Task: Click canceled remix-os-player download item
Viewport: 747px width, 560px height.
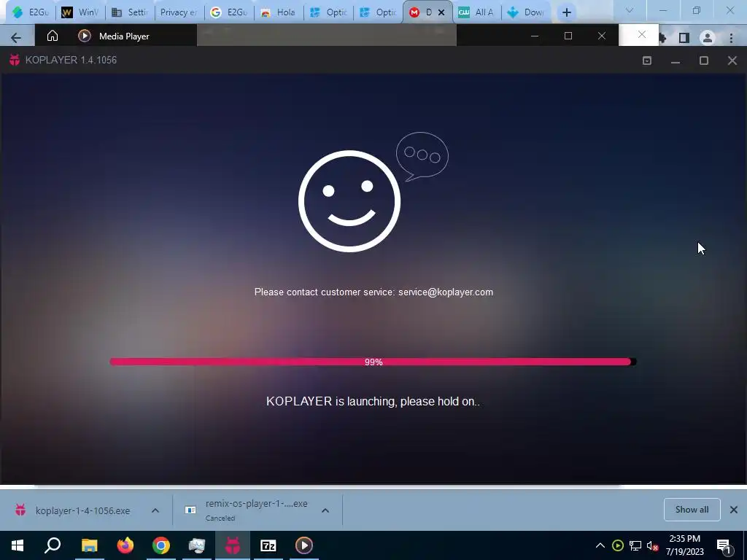Action: click(x=247, y=510)
